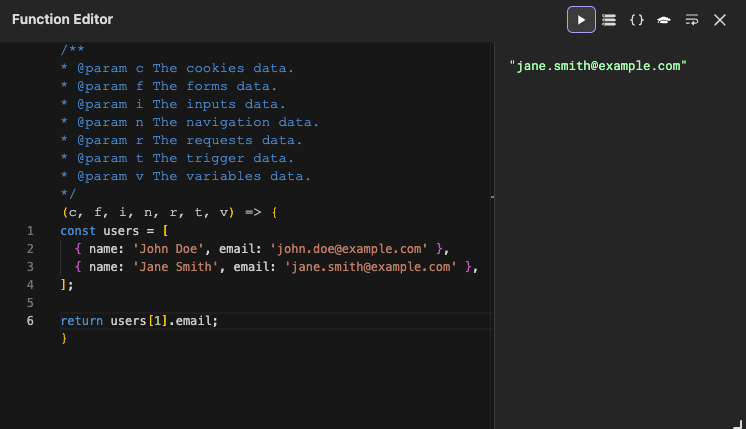Click "@param v The variables data." comment

click(x=186, y=176)
